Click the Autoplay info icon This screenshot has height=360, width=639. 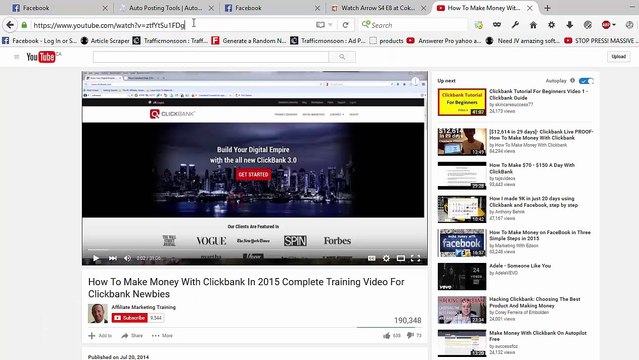tap(572, 81)
